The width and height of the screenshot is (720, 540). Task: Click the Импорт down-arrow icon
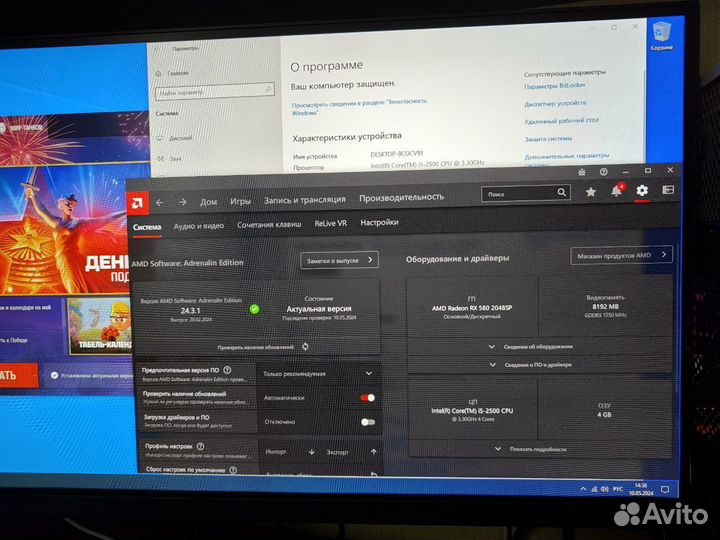tap(312, 452)
